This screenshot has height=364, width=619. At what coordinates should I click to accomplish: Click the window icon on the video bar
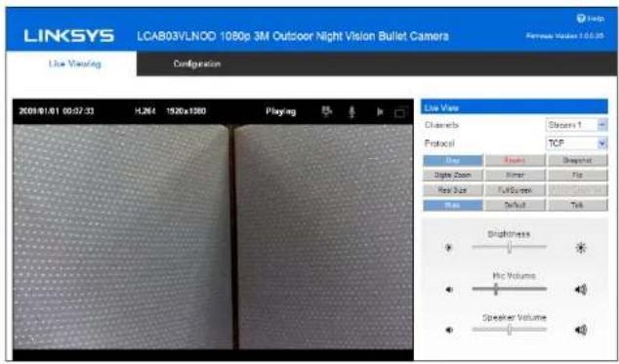click(400, 113)
